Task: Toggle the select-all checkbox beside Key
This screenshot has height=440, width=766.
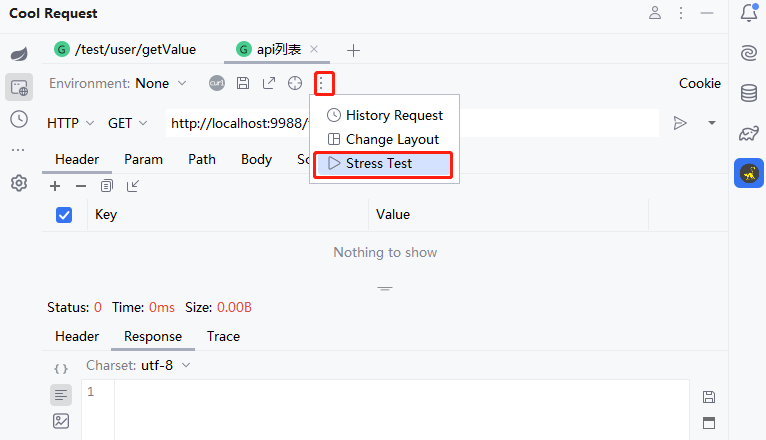Action: [x=64, y=214]
